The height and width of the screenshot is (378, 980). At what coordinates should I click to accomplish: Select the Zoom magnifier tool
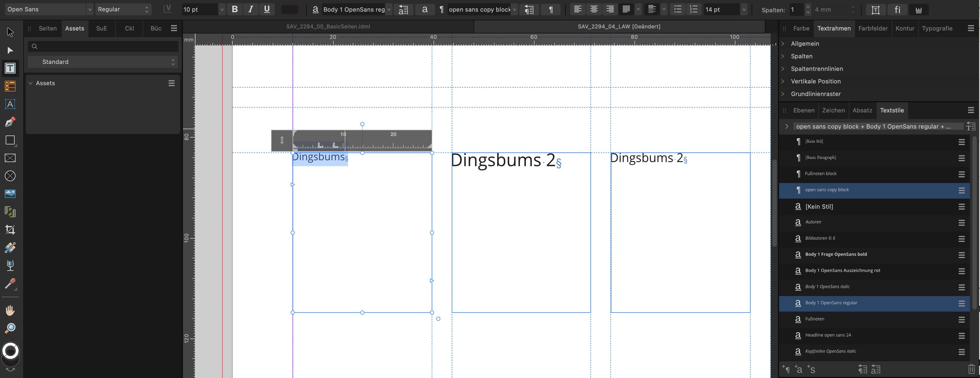pyautogui.click(x=10, y=328)
